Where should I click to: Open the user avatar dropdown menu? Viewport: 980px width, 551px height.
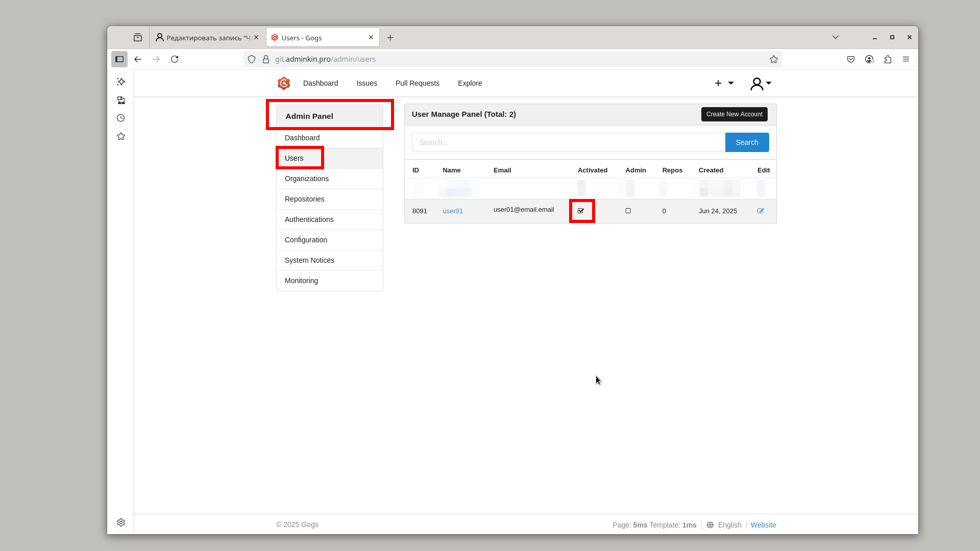point(761,84)
